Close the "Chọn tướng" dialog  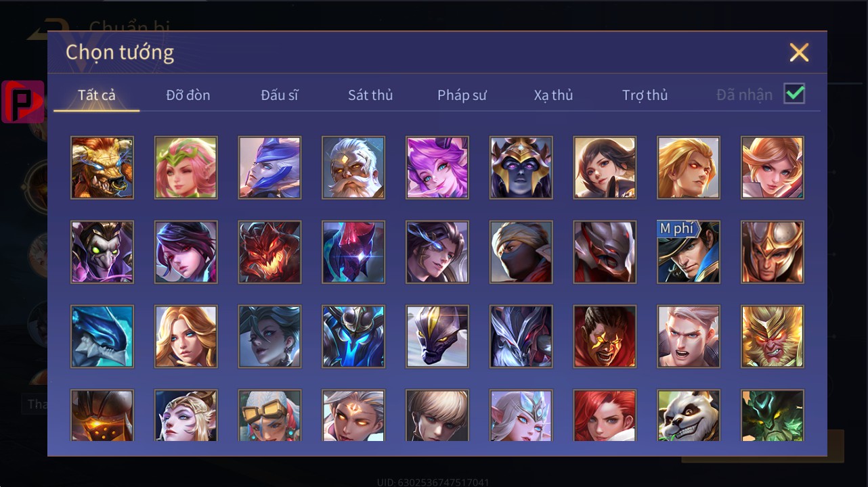coord(799,52)
